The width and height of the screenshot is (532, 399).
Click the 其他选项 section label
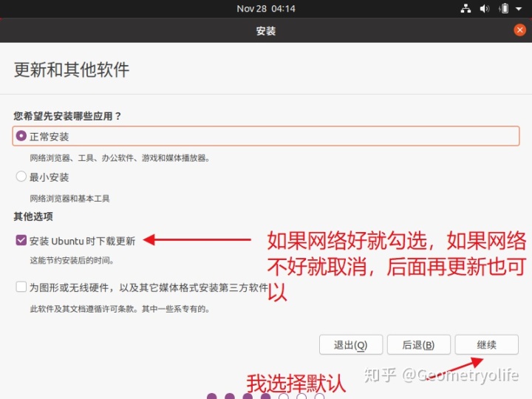coord(33,216)
